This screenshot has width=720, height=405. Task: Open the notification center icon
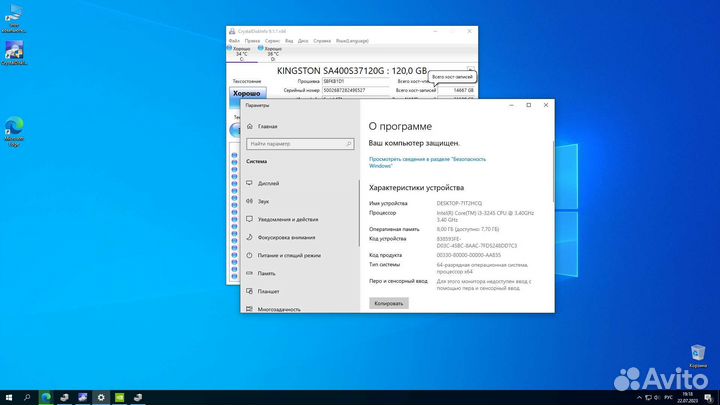708,398
